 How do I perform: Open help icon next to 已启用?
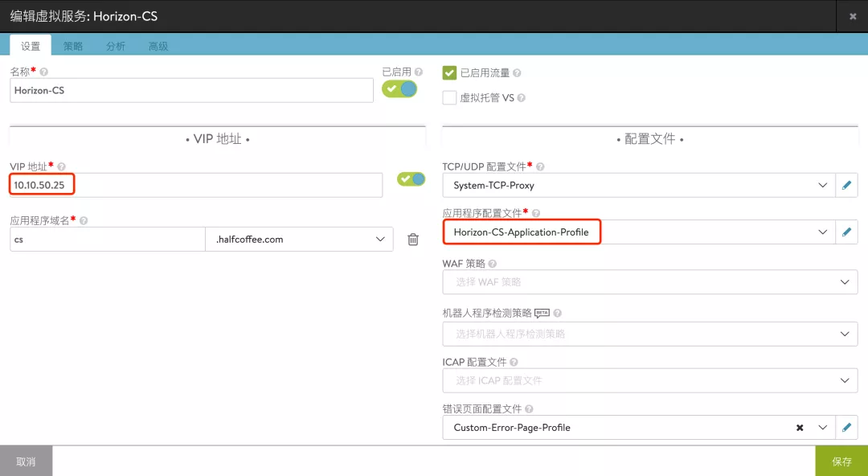coord(419,72)
